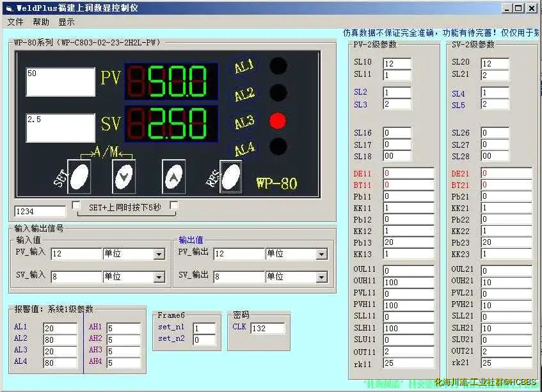Viewport: 542px width, 392px height.
Task: Click the PV_输出 value field
Action: point(239,254)
